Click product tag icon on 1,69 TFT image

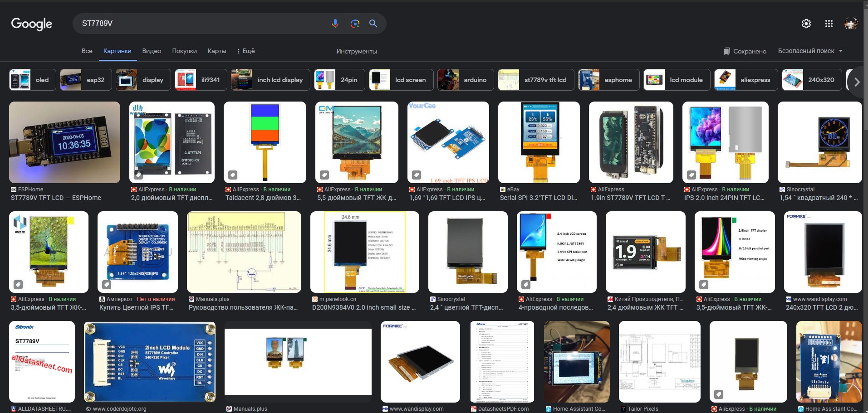click(x=416, y=175)
